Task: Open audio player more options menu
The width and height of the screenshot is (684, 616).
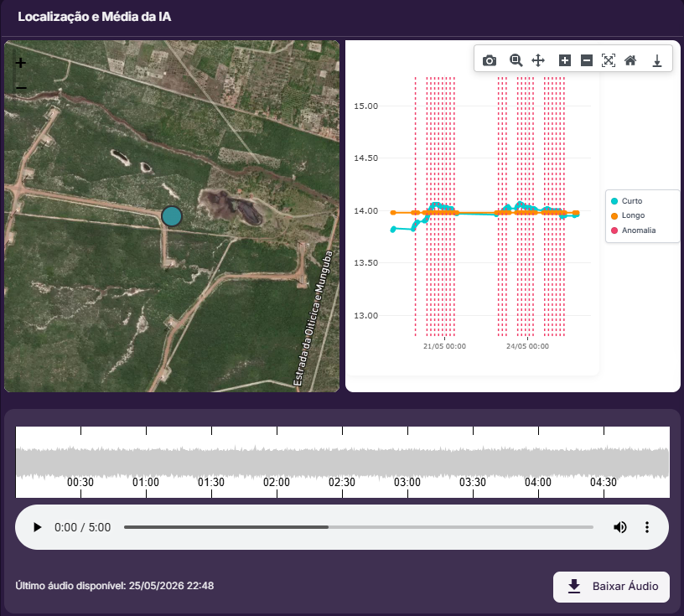Action: (x=647, y=527)
